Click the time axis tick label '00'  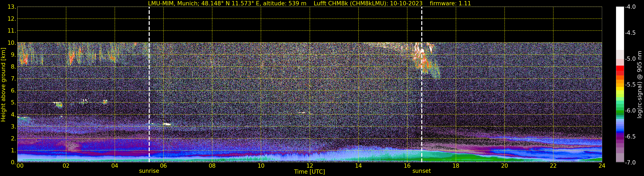click(x=20, y=166)
